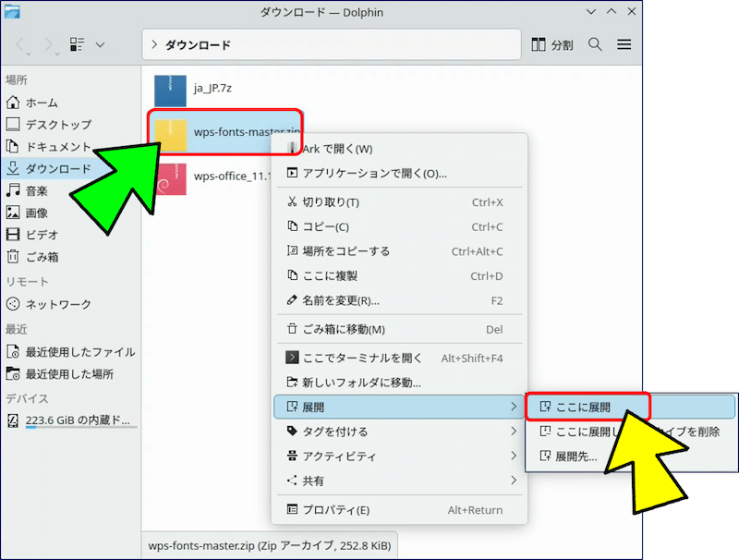Open プロパティ(E) for the file
This screenshot has height=560, width=739.
point(336,509)
